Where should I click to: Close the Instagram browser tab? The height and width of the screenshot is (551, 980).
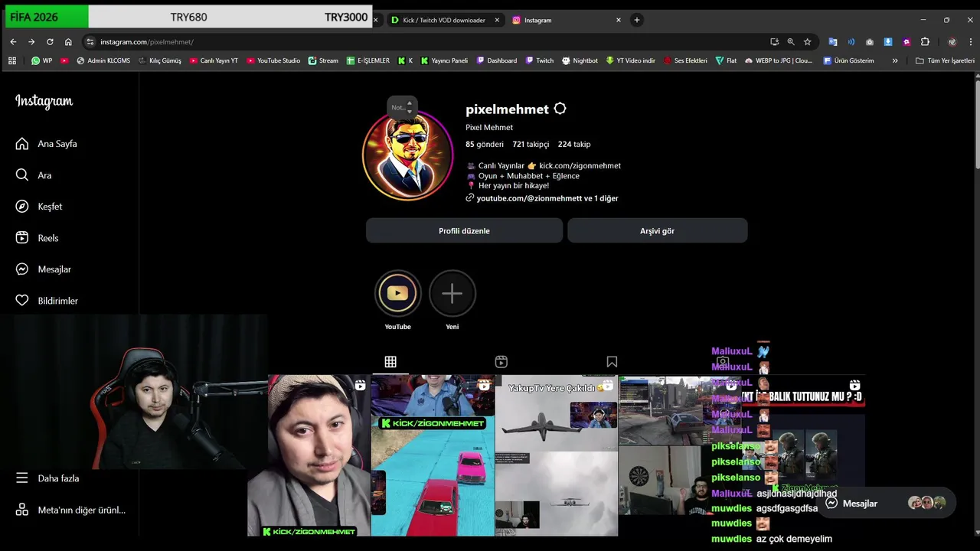[x=619, y=20]
